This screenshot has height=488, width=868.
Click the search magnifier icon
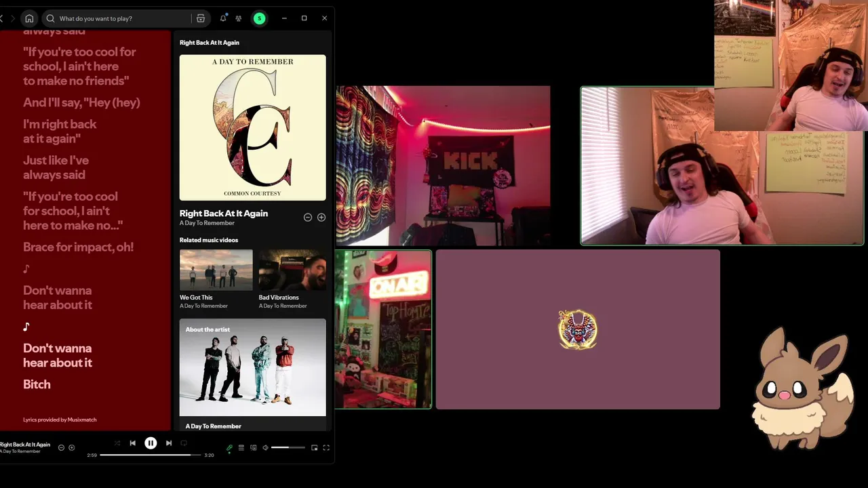tap(50, 18)
